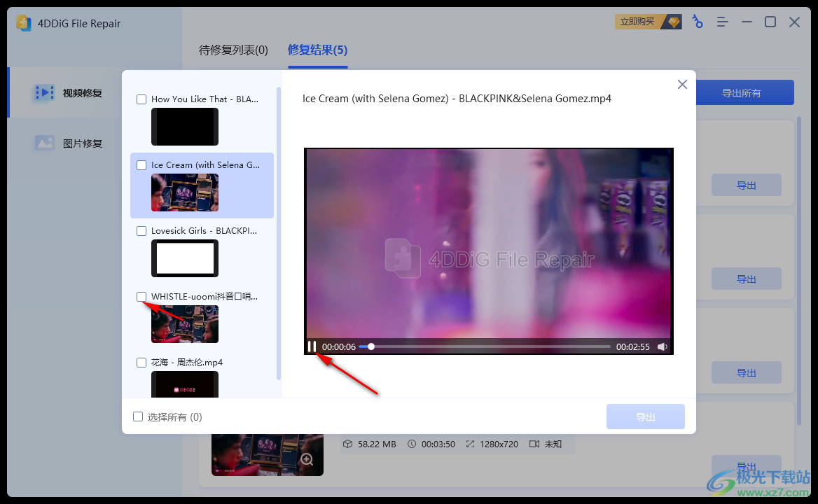818x504 pixels.
Task: Switch to the 待修复列表(0) tab
Action: click(233, 50)
